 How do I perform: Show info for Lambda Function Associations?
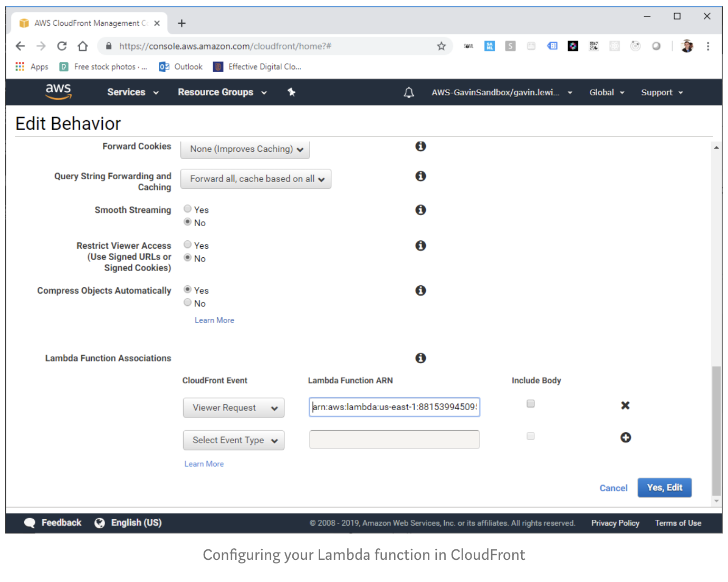pos(420,358)
